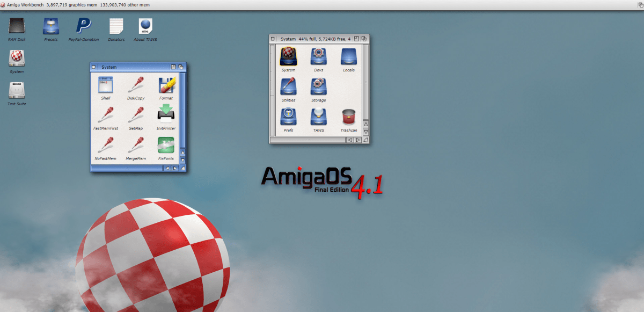This screenshot has height=312, width=644.
Task: Toggle the zoom gadget on the System drawer window
Action: (x=174, y=67)
